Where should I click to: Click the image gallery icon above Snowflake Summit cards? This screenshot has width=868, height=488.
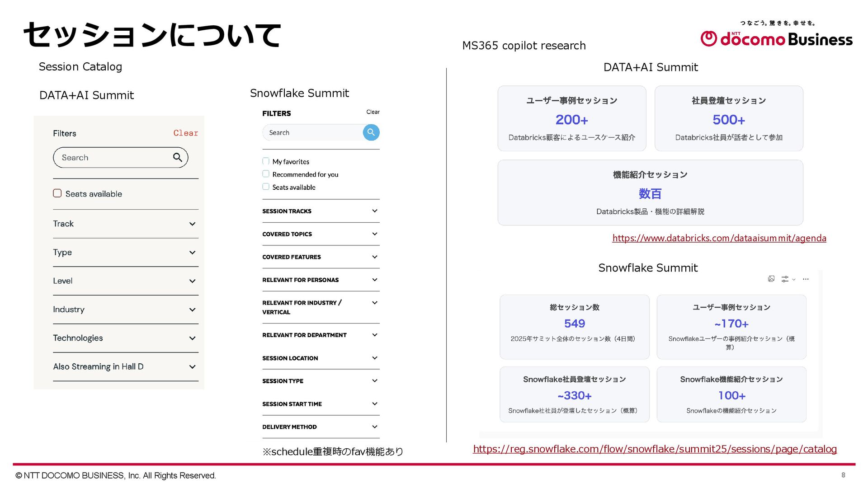pyautogui.click(x=771, y=279)
